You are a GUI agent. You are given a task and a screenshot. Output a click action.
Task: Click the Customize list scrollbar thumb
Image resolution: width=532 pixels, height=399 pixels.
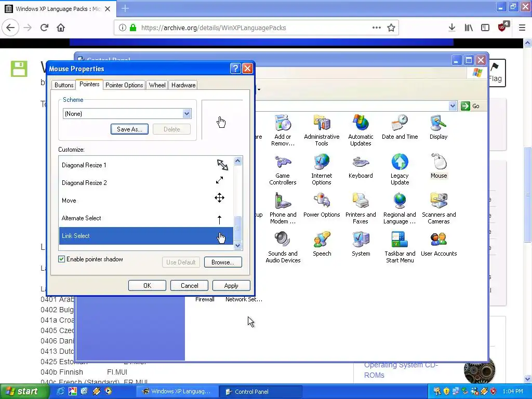[x=238, y=228]
